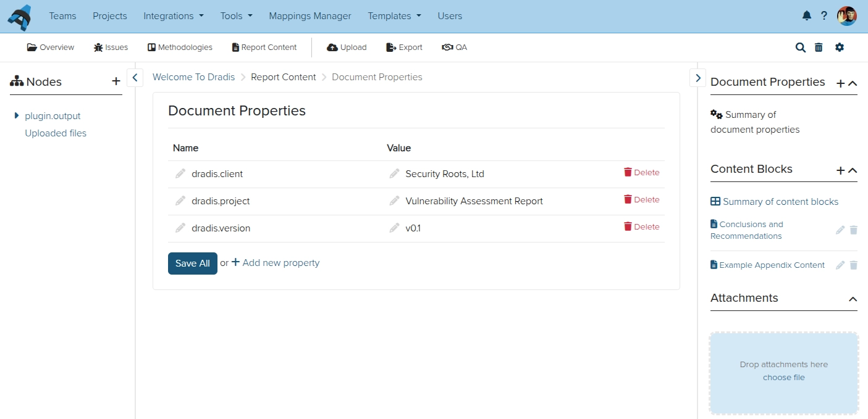Collapse the Attachments section
The width and height of the screenshot is (868, 419).
click(x=853, y=299)
